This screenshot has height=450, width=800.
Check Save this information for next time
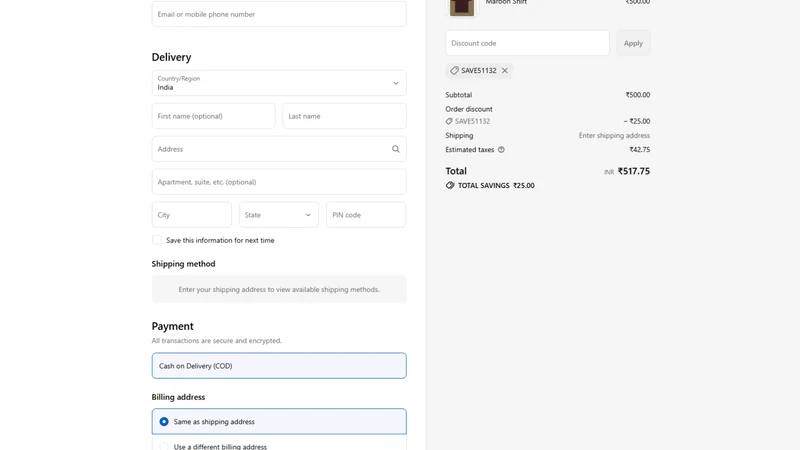click(x=157, y=240)
